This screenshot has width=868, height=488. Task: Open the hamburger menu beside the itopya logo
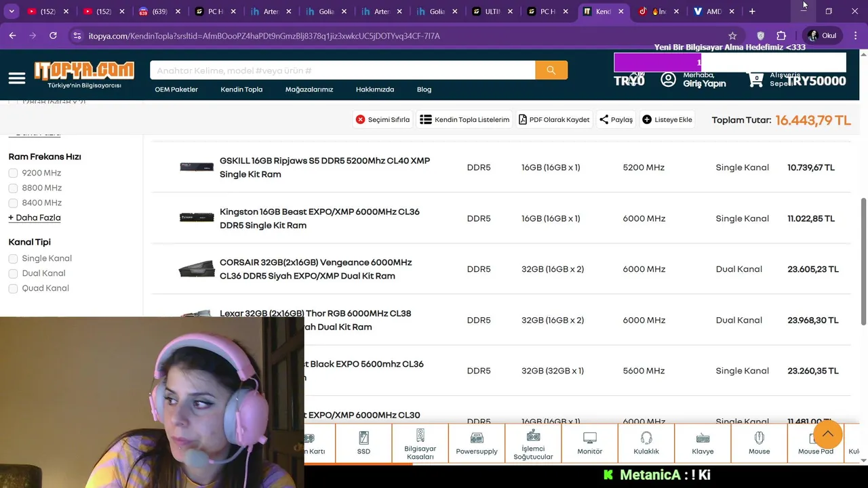17,79
